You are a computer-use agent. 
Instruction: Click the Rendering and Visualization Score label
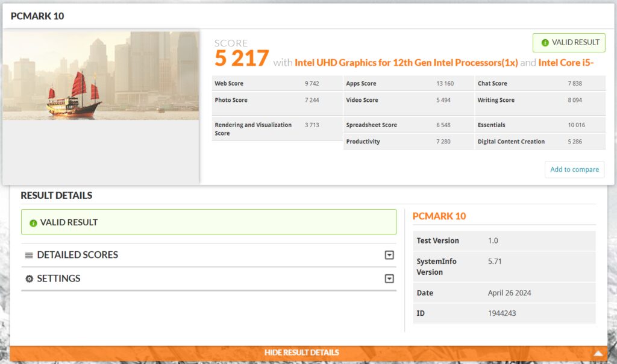(253, 129)
